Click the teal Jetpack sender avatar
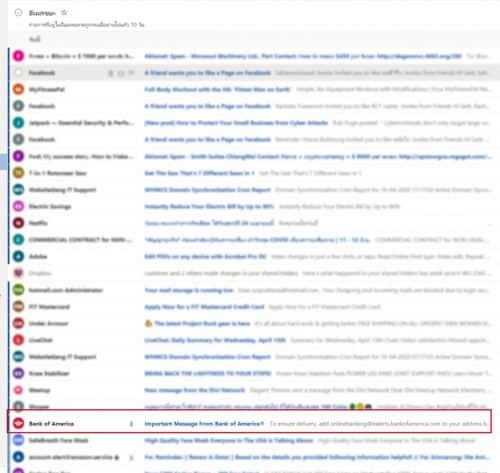The image size is (500, 473). point(19,123)
